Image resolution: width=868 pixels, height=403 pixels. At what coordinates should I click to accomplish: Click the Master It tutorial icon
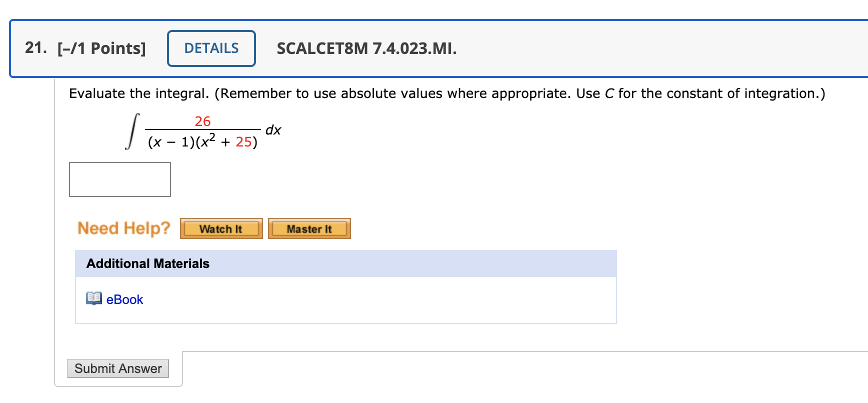[x=309, y=228]
